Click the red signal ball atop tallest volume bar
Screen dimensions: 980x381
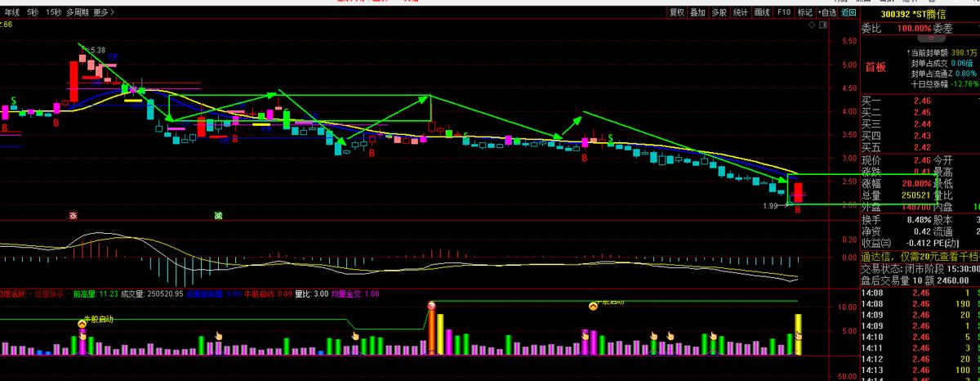431,305
